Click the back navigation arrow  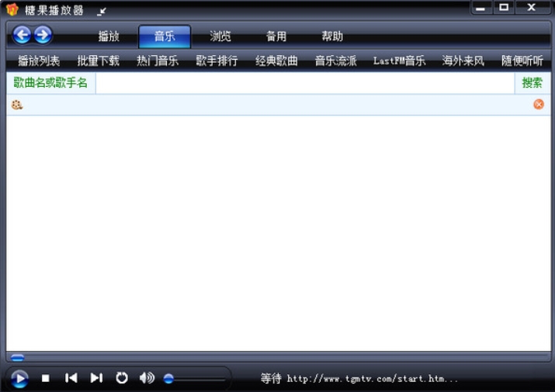[x=22, y=35]
